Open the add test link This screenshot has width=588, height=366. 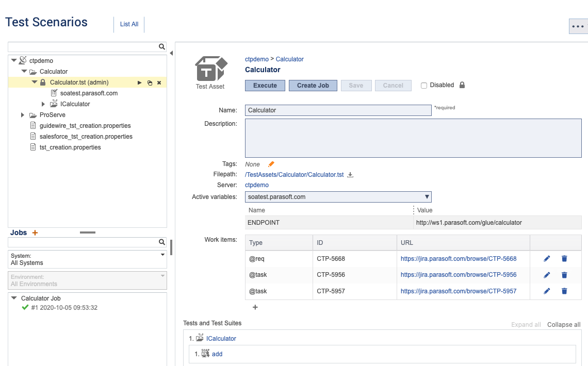tap(217, 354)
